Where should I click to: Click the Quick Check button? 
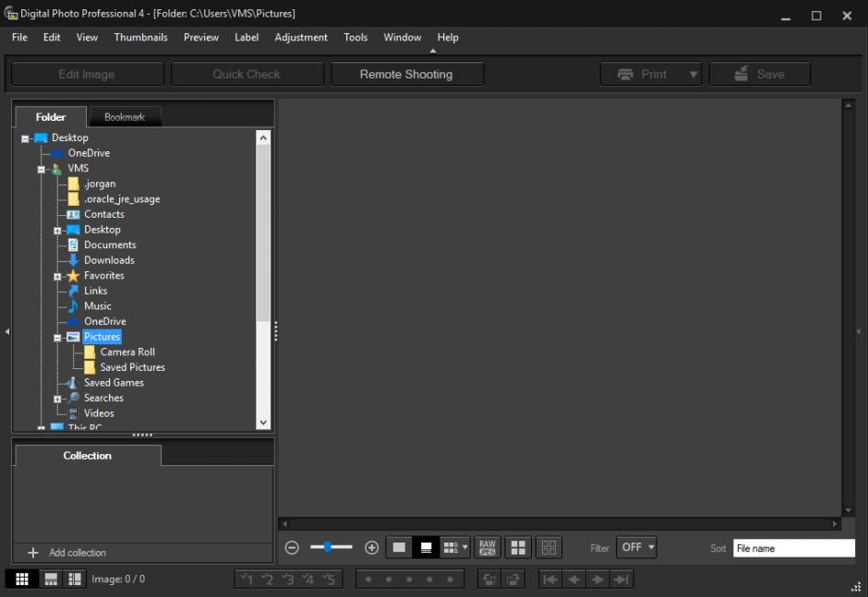tap(247, 74)
